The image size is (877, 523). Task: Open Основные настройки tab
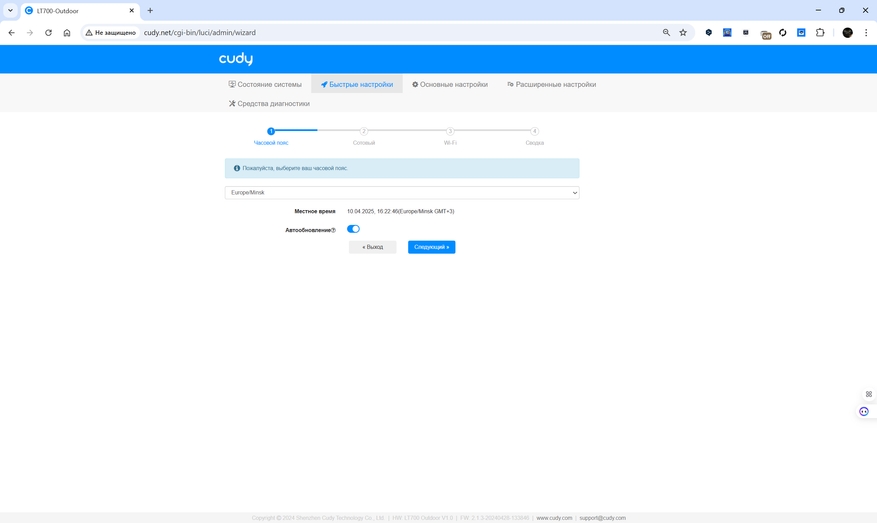pyautogui.click(x=450, y=84)
